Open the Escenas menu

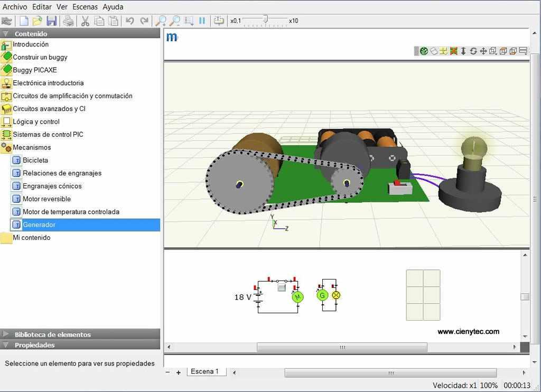[85, 7]
